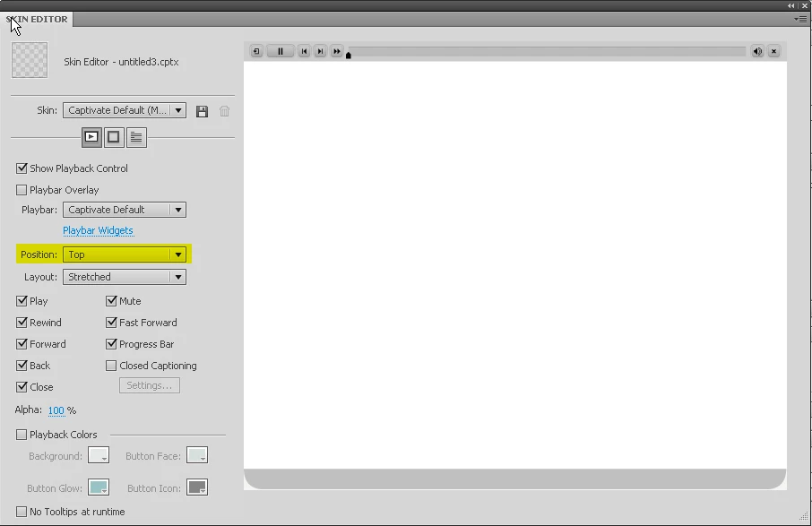Edit the Alpha value 100

coord(56,410)
